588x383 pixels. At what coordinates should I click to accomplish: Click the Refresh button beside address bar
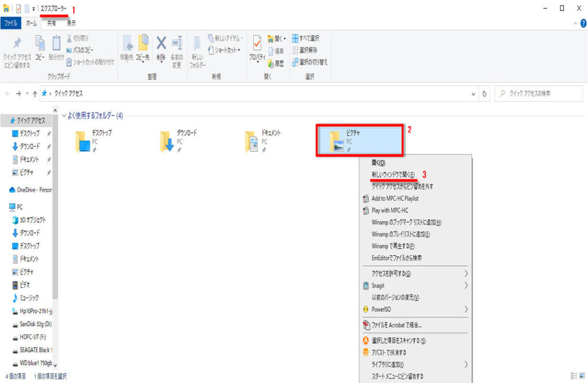click(485, 94)
